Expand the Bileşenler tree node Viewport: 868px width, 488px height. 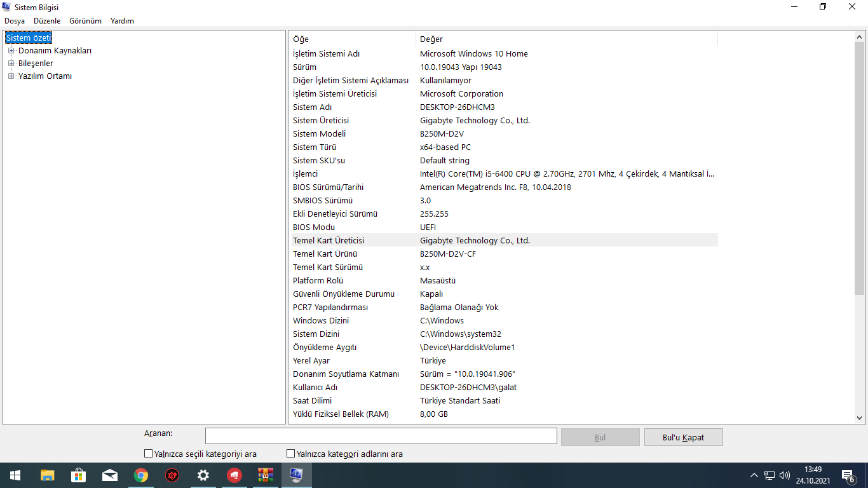(x=11, y=64)
